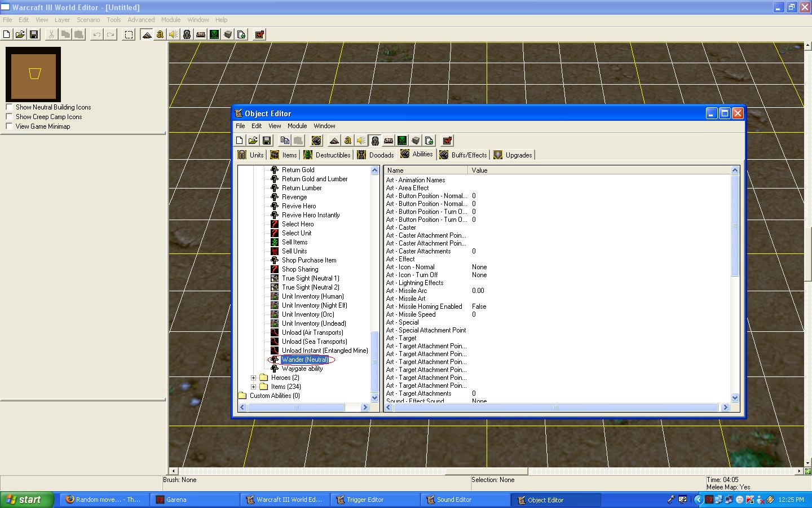Select Unit Inventory (Orc) ability
812x508 pixels.
click(x=308, y=314)
